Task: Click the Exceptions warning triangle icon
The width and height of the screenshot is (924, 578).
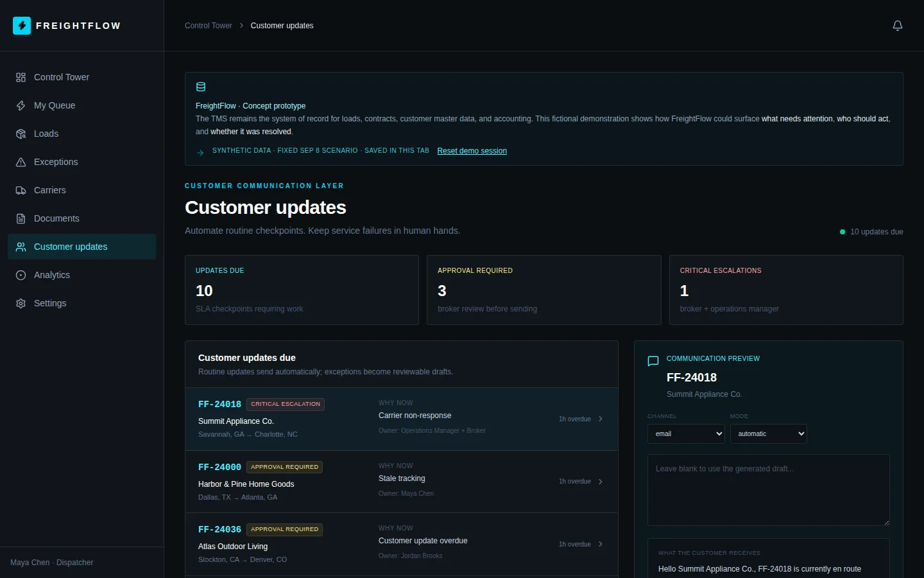Action: [21, 162]
